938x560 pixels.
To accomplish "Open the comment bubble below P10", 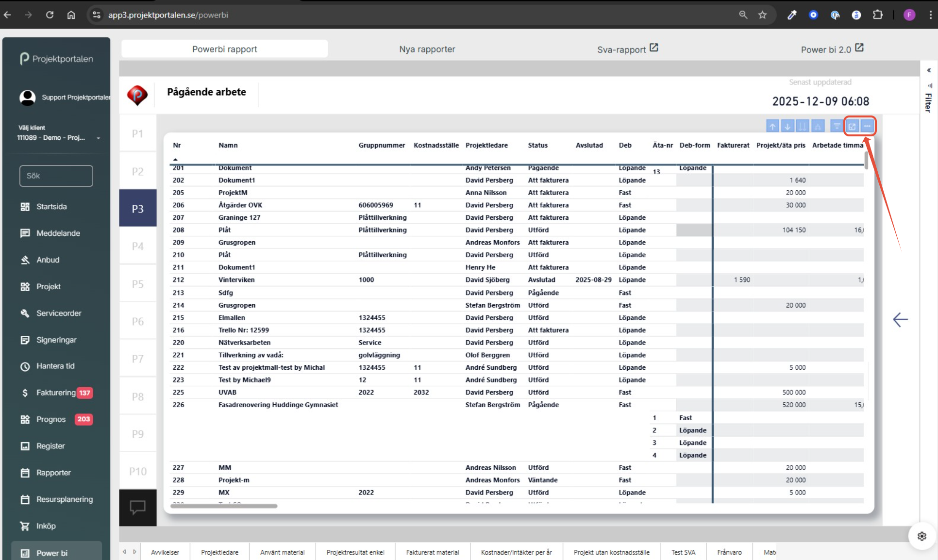I will (137, 508).
